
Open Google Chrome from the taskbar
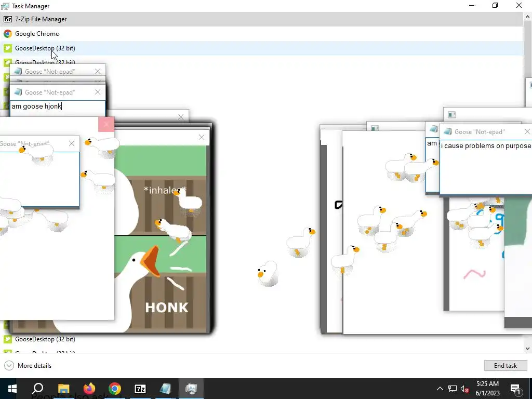pyautogui.click(x=115, y=389)
